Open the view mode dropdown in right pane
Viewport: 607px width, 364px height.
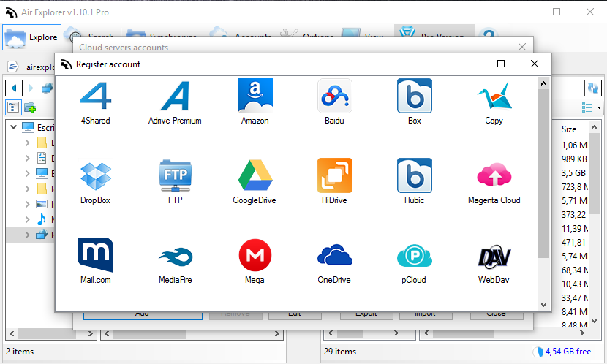(592, 107)
